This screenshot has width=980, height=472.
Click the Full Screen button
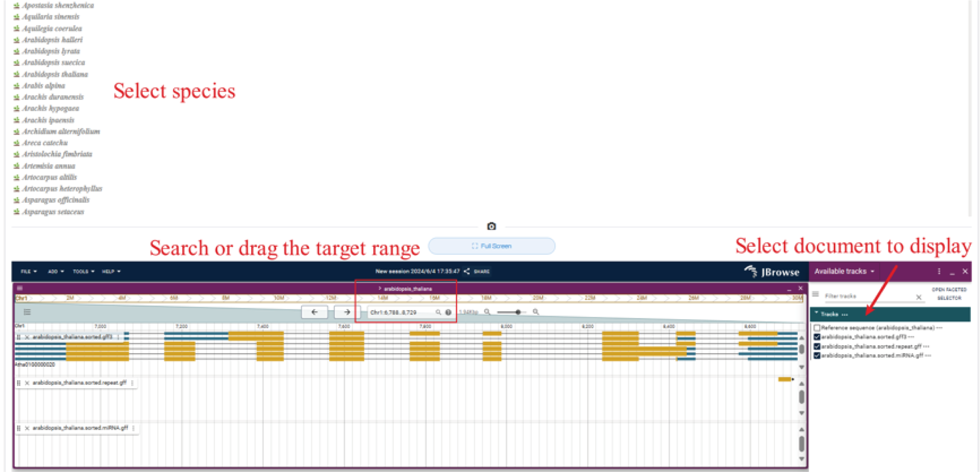tap(491, 246)
